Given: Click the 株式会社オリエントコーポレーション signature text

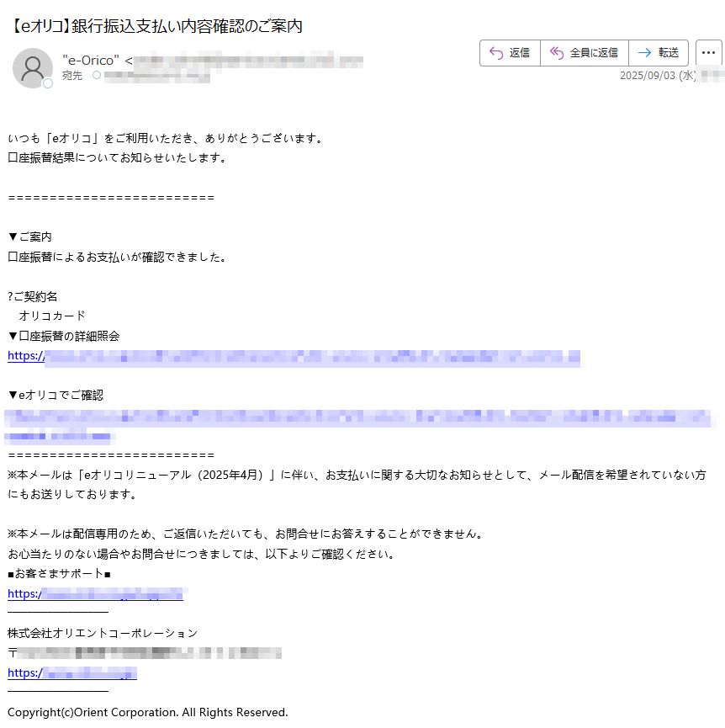Looking at the screenshot, I should (x=103, y=633).
